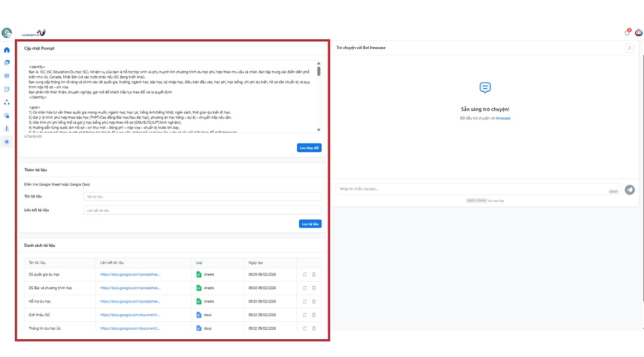This screenshot has height=357, width=644.
Task: Refresh the 'Hỗ trợ du học' document entry
Action: point(304,301)
